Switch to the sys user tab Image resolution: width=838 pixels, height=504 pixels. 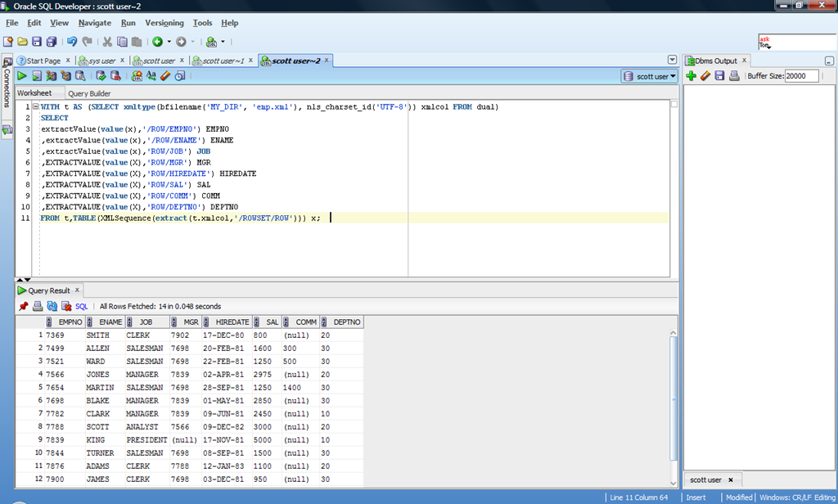(101, 61)
